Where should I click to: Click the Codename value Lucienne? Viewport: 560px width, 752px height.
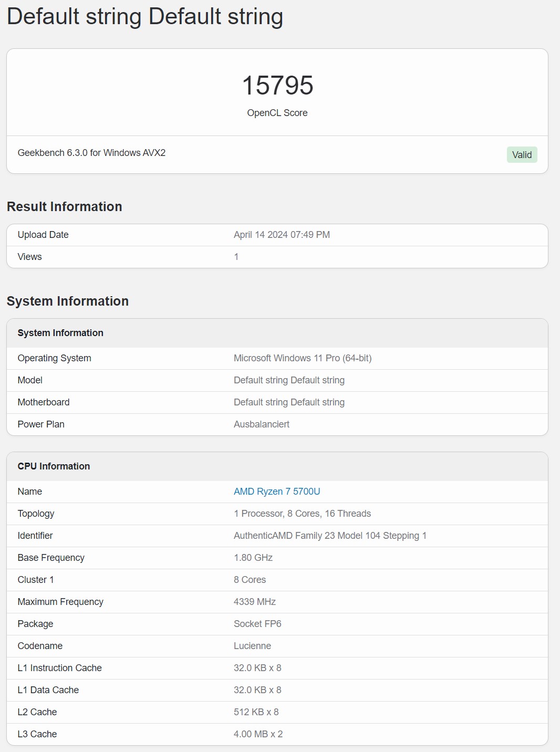coord(253,646)
